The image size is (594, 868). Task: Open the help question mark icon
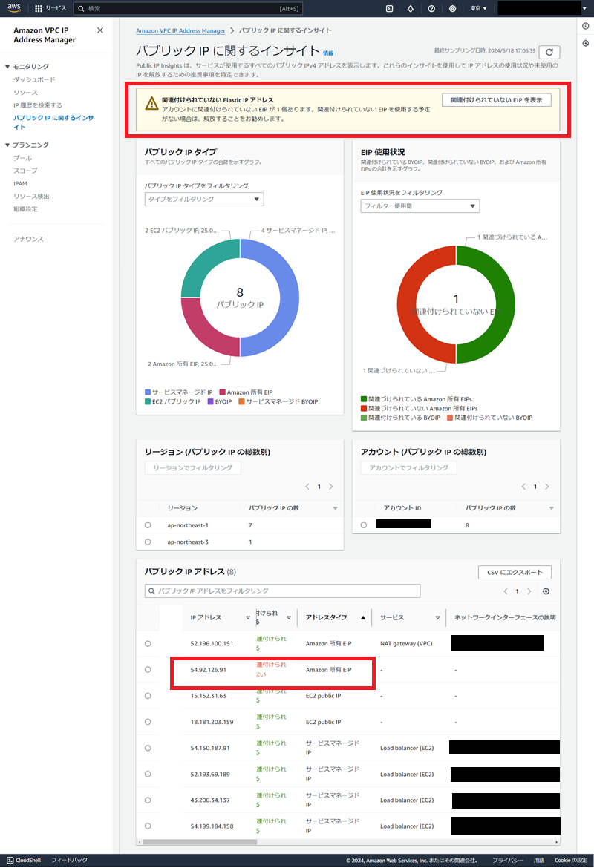431,8
